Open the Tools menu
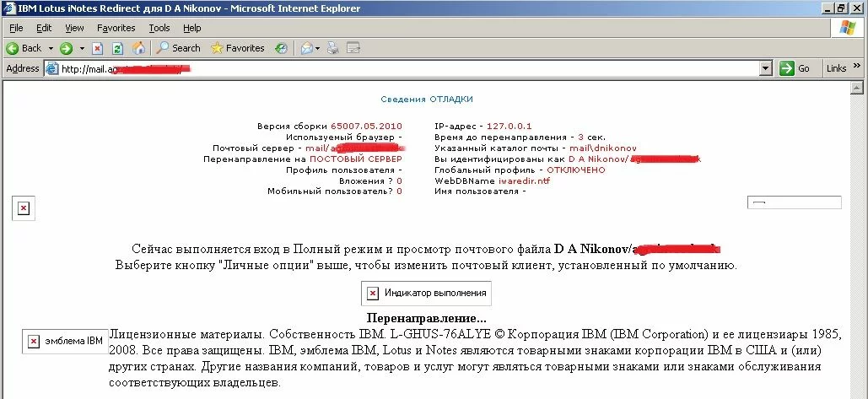 pyautogui.click(x=159, y=28)
